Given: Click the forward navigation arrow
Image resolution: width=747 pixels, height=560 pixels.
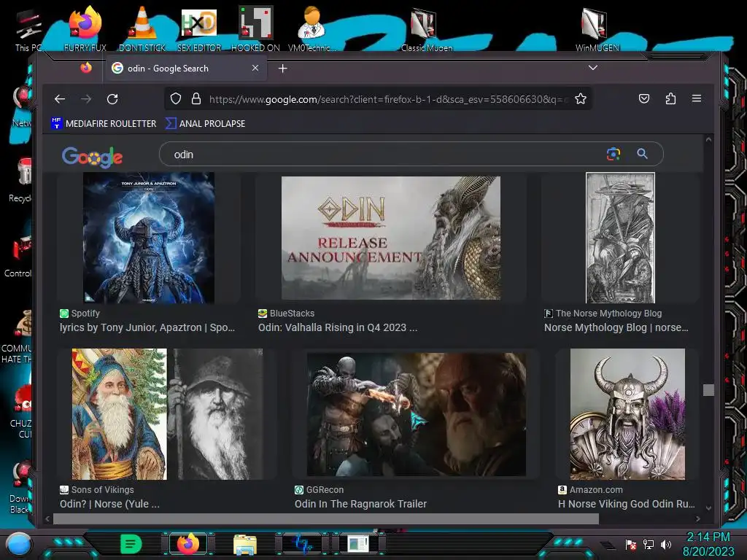Looking at the screenshot, I should coord(86,99).
